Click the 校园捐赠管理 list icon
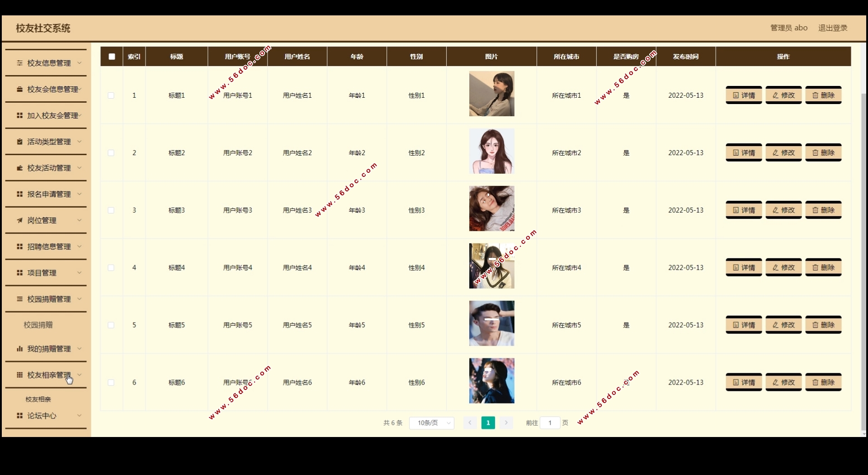 tap(19, 299)
